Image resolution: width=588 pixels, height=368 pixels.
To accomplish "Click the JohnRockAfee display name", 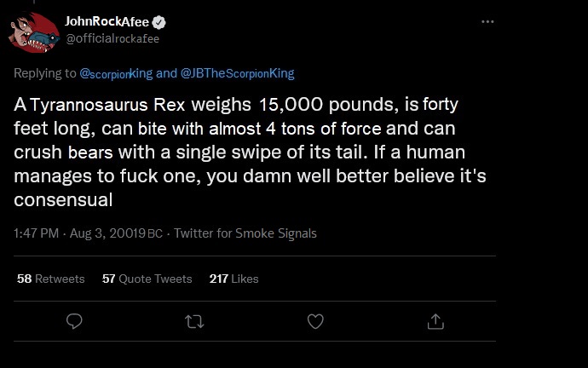I will (107, 22).
